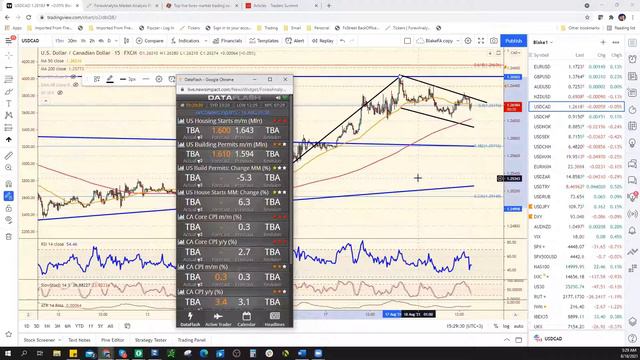Toggle the log scale option
The width and height of the screenshot is (640, 360).
click(x=506, y=326)
